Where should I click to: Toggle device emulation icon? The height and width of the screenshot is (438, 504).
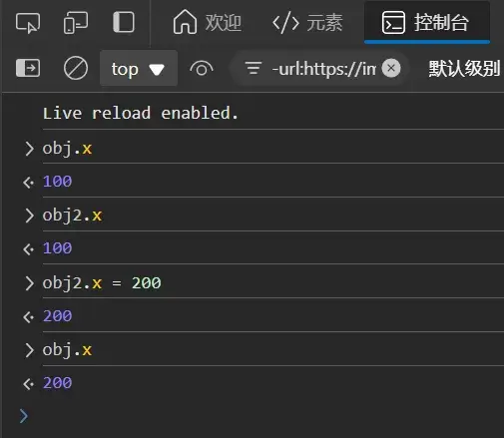point(76,23)
